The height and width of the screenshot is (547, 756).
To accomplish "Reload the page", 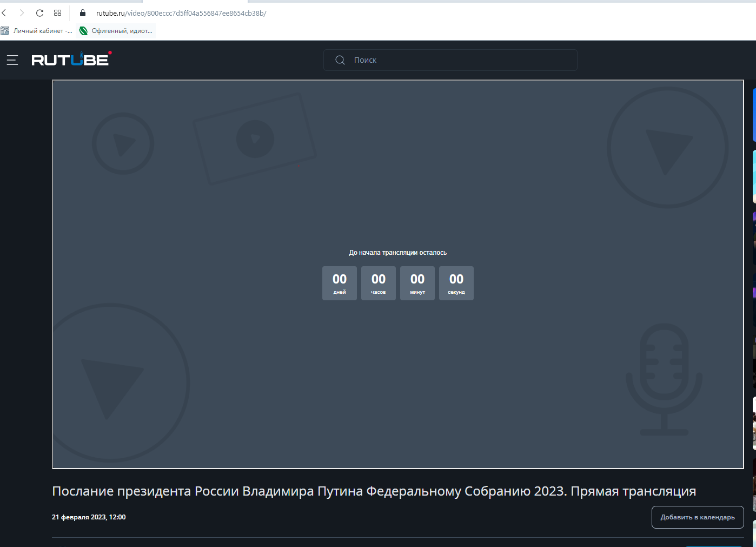I will point(39,13).
